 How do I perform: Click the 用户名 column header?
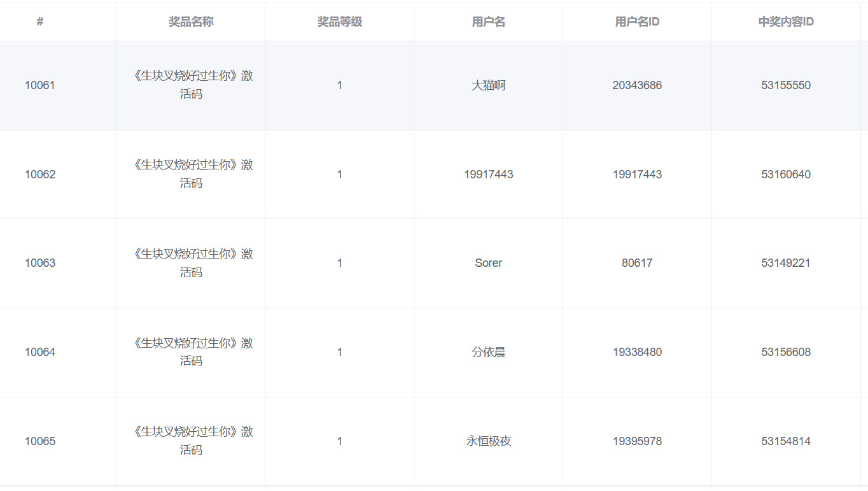[x=489, y=22]
